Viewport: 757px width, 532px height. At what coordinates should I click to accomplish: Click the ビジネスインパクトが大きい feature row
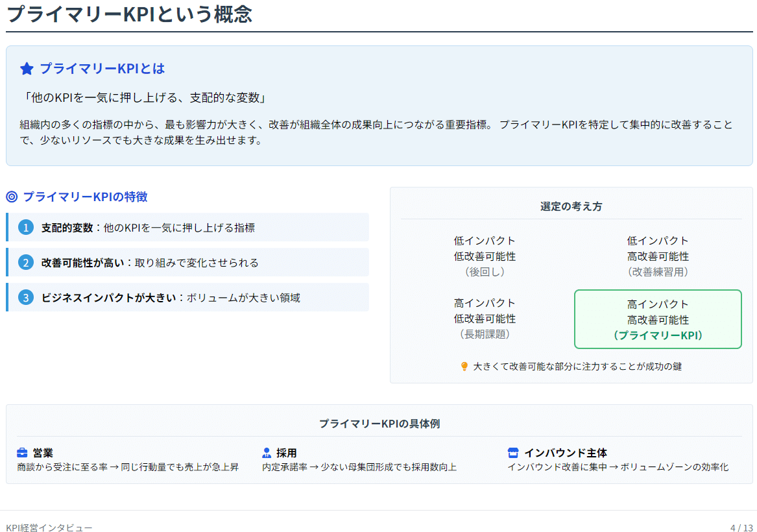coord(188,297)
